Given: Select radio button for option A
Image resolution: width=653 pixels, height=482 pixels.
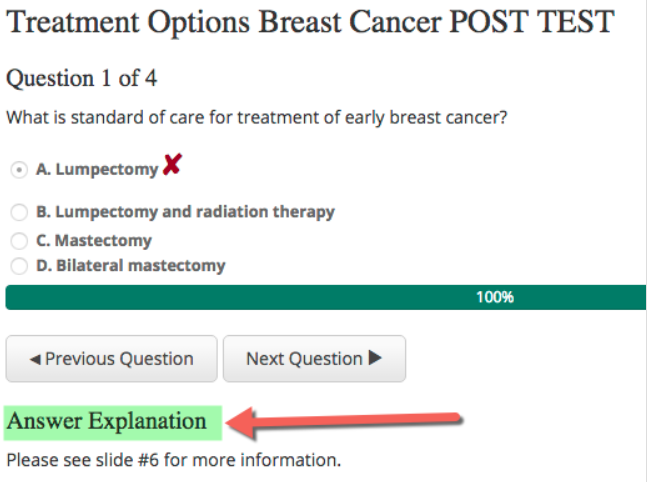Looking at the screenshot, I should (x=18, y=170).
